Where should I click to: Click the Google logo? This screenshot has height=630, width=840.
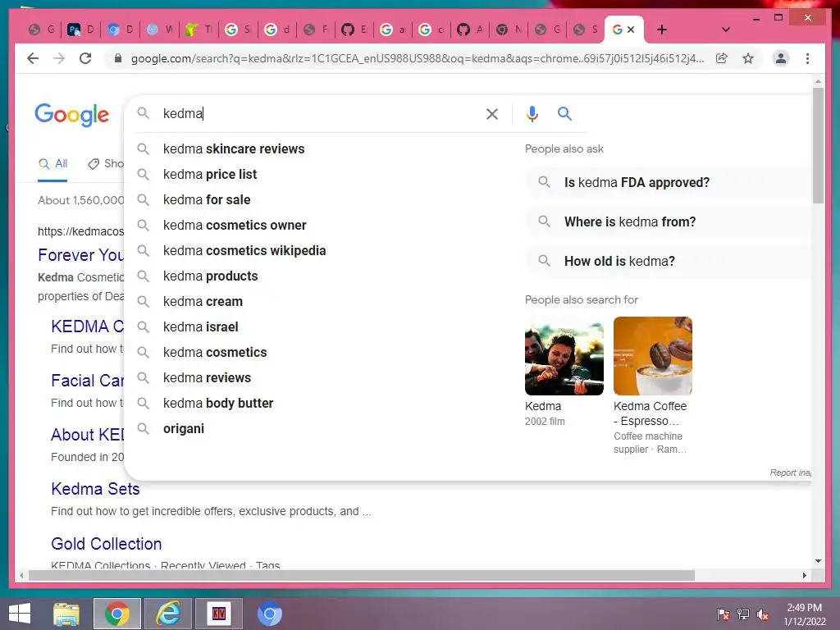72,115
